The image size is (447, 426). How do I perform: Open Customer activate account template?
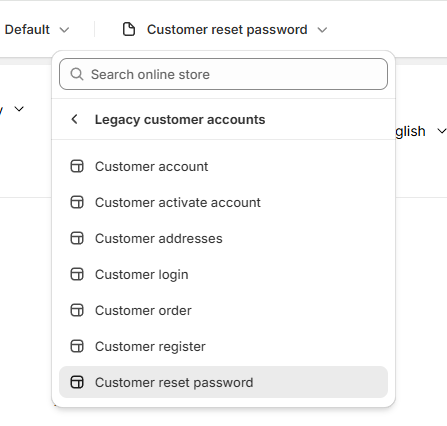coord(223,202)
